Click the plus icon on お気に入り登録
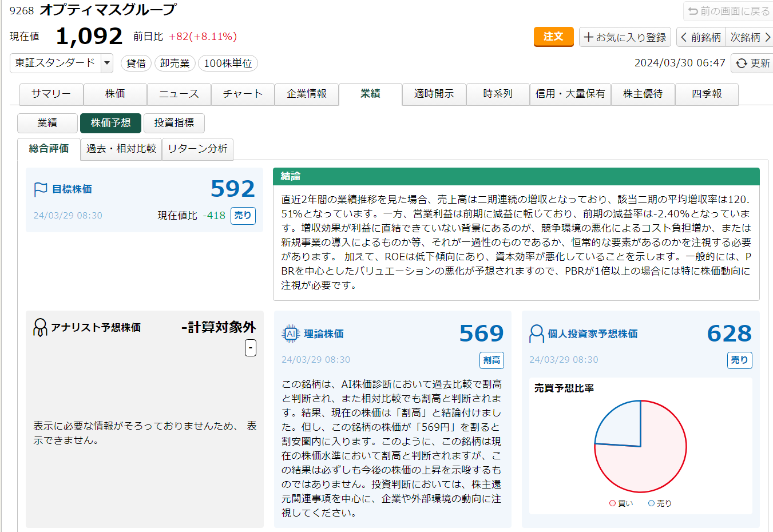Viewport: 773px width, 532px height. coord(589,37)
